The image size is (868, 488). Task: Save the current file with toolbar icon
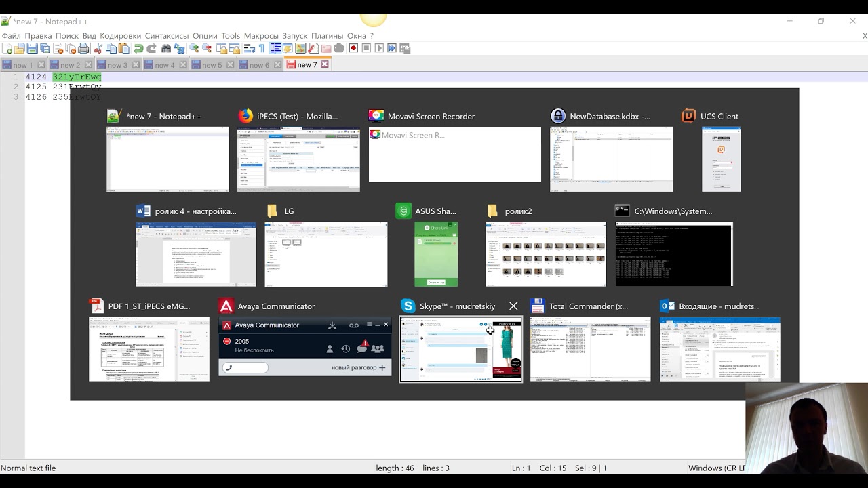click(32, 48)
